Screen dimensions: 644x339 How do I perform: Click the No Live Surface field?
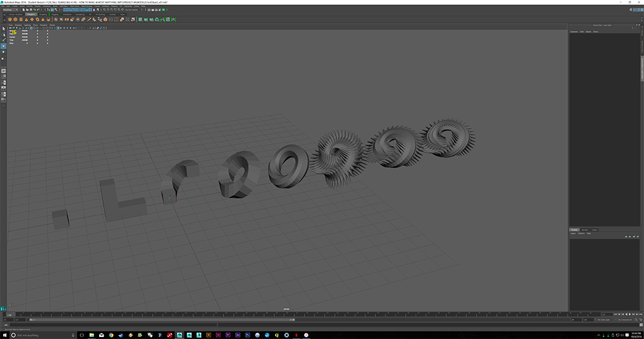tap(132, 10)
